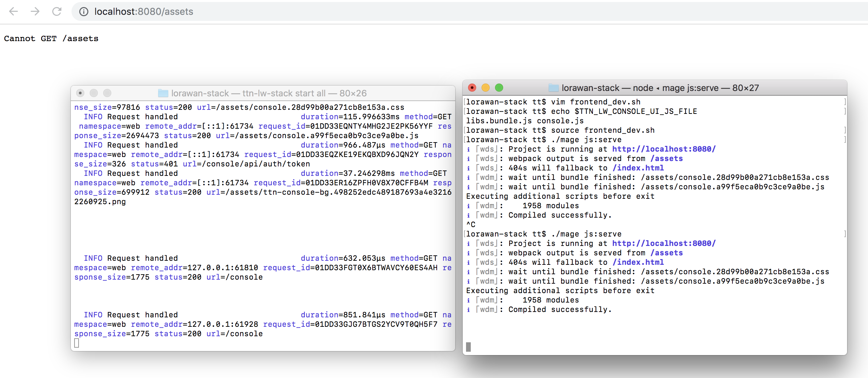Minimize the mage js:serve terminal window
The height and width of the screenshot is (378, 868).
(485, 88)
